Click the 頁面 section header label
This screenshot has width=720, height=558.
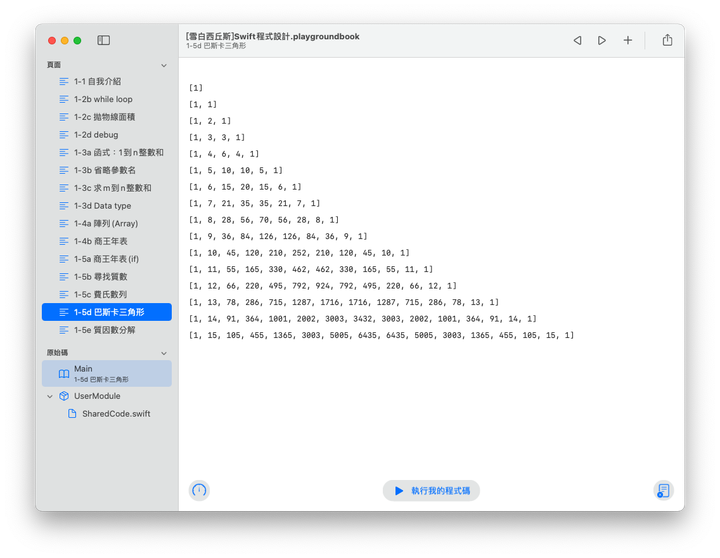pyautogui.click(x=54, y=65)
